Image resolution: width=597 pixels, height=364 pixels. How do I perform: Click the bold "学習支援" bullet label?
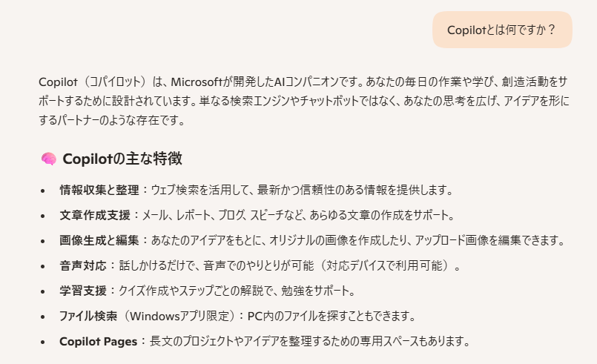83,291
